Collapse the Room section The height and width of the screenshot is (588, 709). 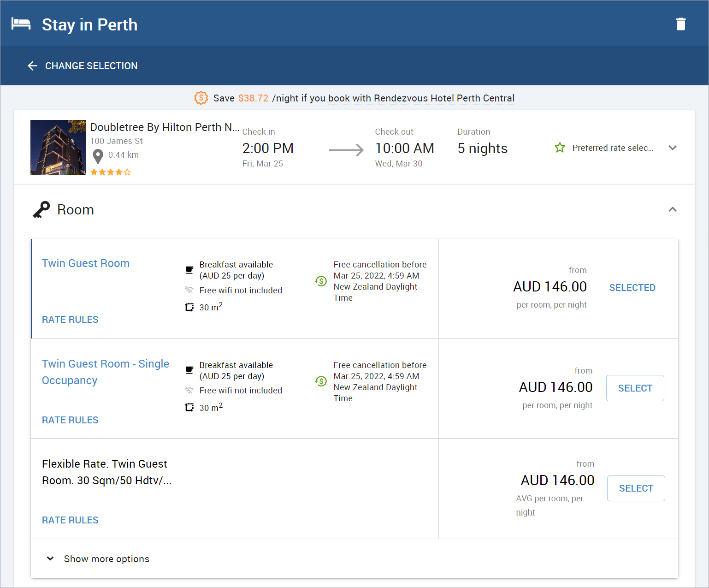(x=673, y=209)
